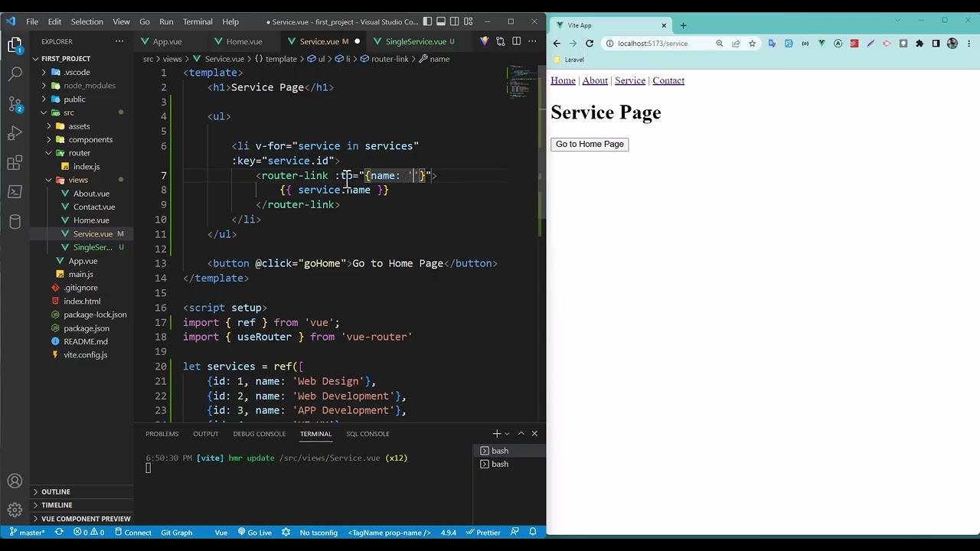Image resolution: width=980 pixels, height=551 pixels.
Task: Bookmark this page with the star icon
Action: pyautogui.click(x=753, y=44)
